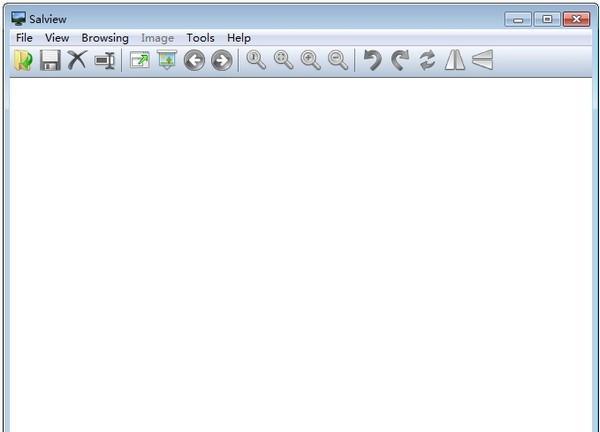Flip the image horizontally icon
This screenshot has height=432, width=600.
click(455, 60)
